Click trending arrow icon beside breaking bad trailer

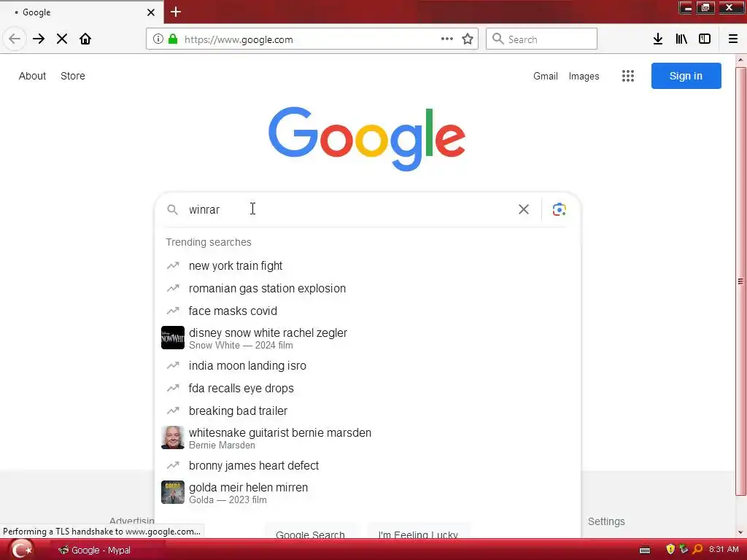click(x=173, y=411)
